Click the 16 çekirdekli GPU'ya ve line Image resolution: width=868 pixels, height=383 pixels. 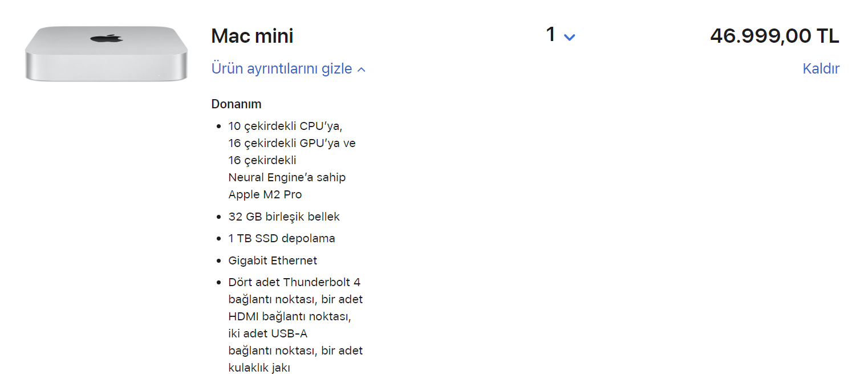tap(291, 143)
